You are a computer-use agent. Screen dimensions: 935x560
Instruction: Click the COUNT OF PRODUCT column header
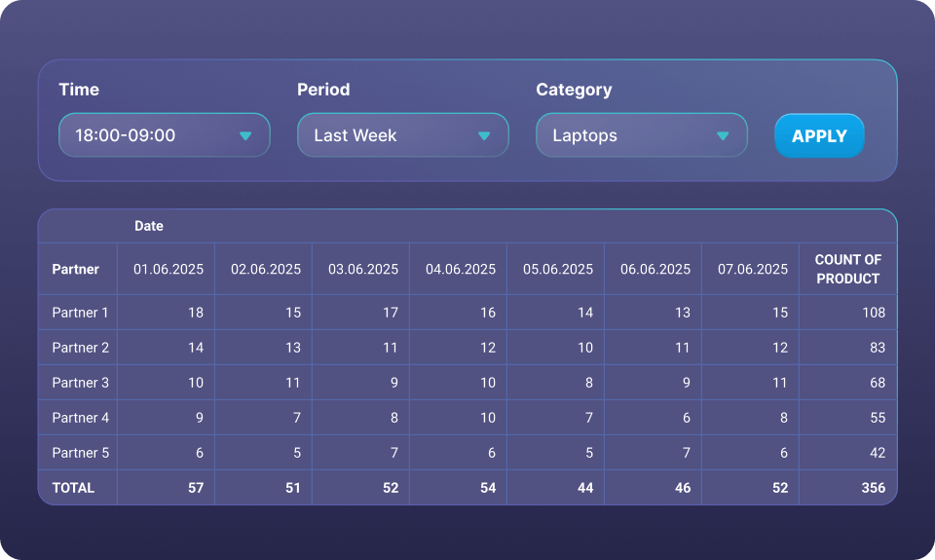pyautogui.click(x=847, y=269)
